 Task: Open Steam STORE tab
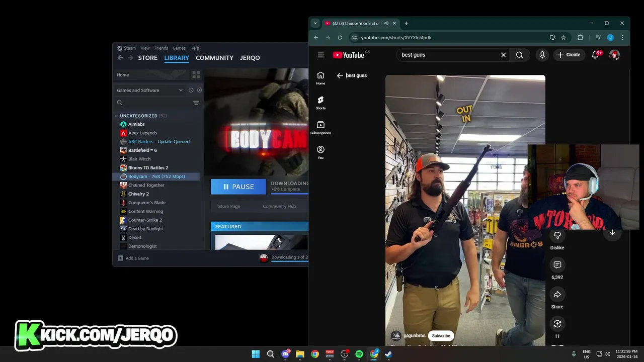point(148,58)
